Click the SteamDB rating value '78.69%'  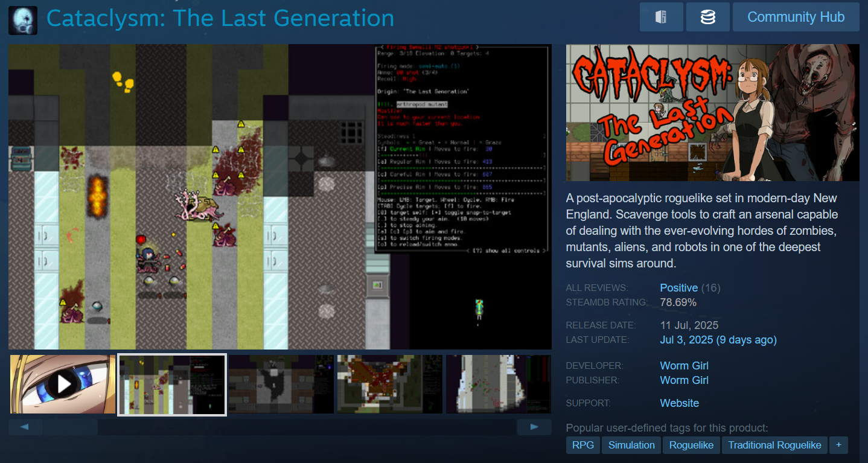[x=678, y=302]
